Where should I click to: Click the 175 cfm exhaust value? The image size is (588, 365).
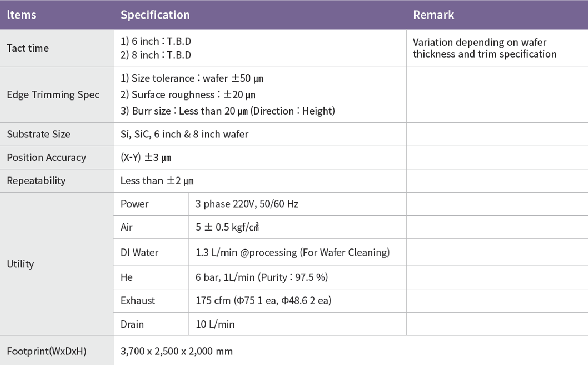click(263, 300)
